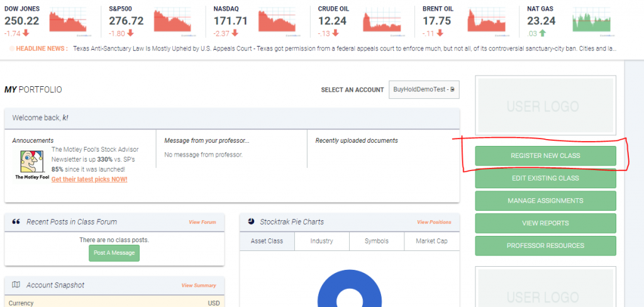Click the Crude Oil value 12.24
Viewport: 644px width, 307px height.
pyautogui.click(x=332, y=21)
